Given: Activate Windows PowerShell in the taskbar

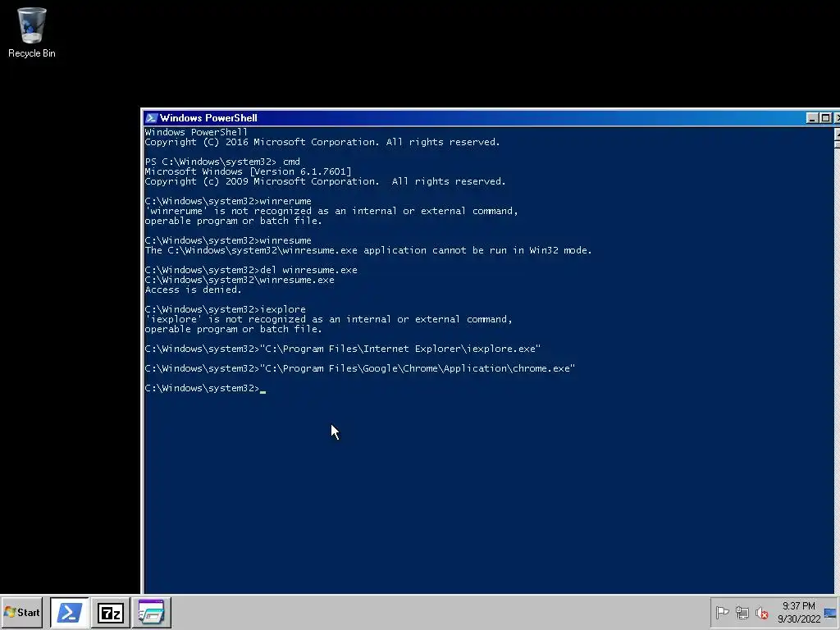Looking at the screenshot, I should 70,612.
